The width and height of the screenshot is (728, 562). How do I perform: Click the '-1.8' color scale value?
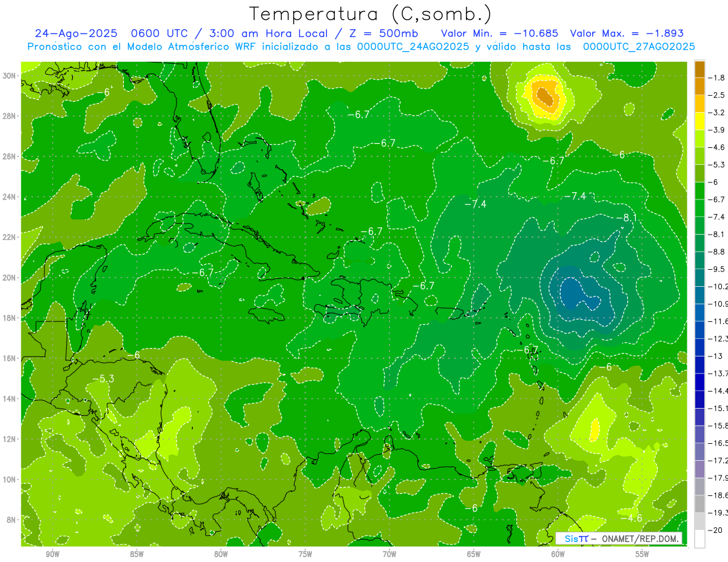tap(716, 78)
